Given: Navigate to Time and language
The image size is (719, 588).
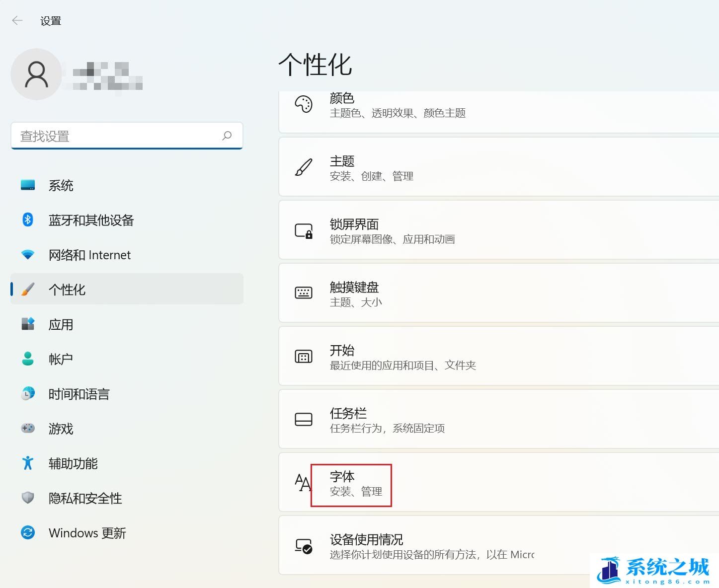Looking at the screenshot, I should pos(79,394).
